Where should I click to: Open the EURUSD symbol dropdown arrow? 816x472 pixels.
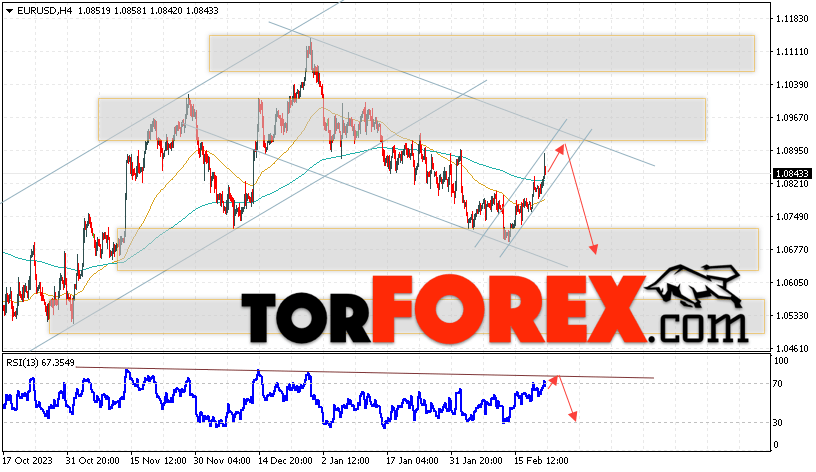[9, 10]
